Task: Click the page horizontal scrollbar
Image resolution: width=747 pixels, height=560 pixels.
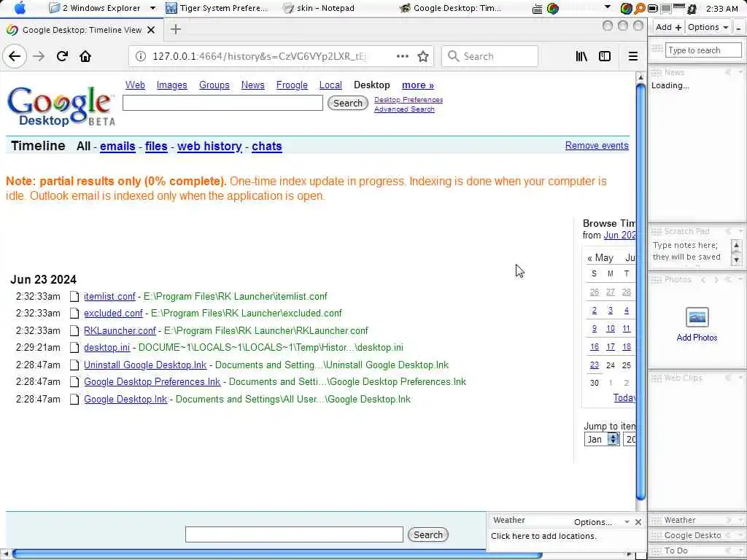Action: 276,554
